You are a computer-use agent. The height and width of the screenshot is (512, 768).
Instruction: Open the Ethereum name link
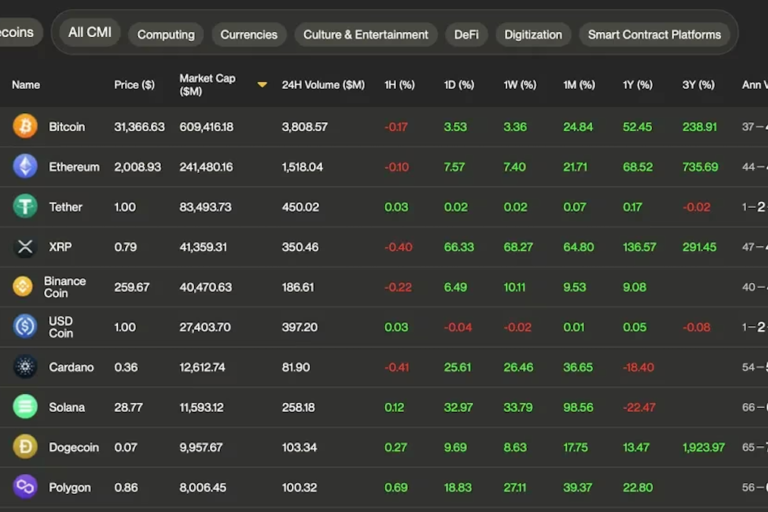tap(74, 167)
